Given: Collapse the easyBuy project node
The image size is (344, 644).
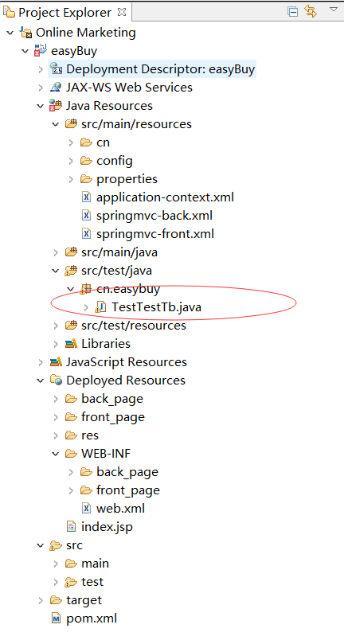Looking at the screenshot, I should pos(25,51).
